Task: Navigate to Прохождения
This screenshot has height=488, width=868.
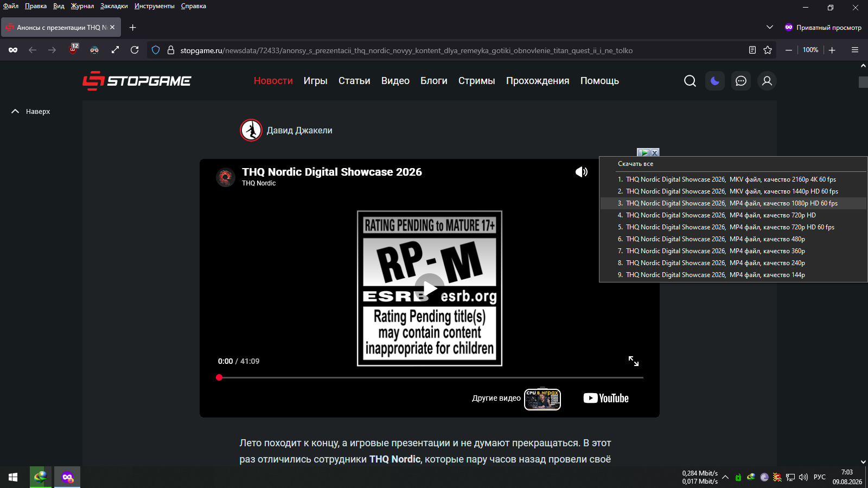Action: [538, 81]
